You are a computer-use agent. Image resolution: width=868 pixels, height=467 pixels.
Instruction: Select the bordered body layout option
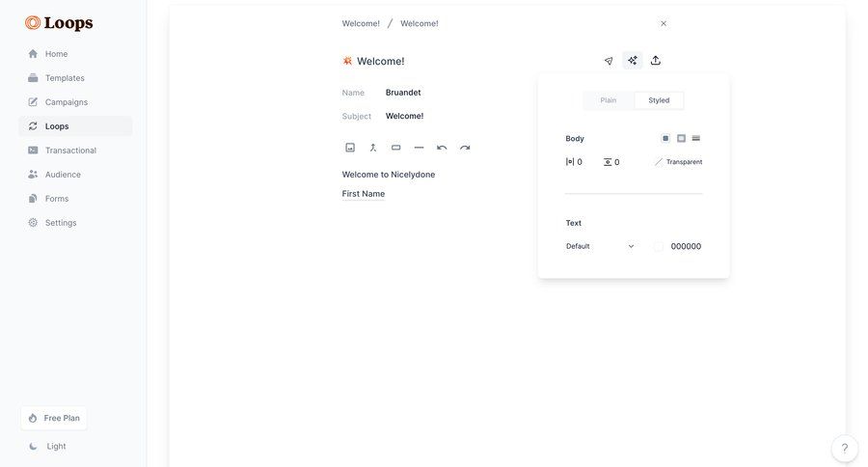click(x=681, y=138)
